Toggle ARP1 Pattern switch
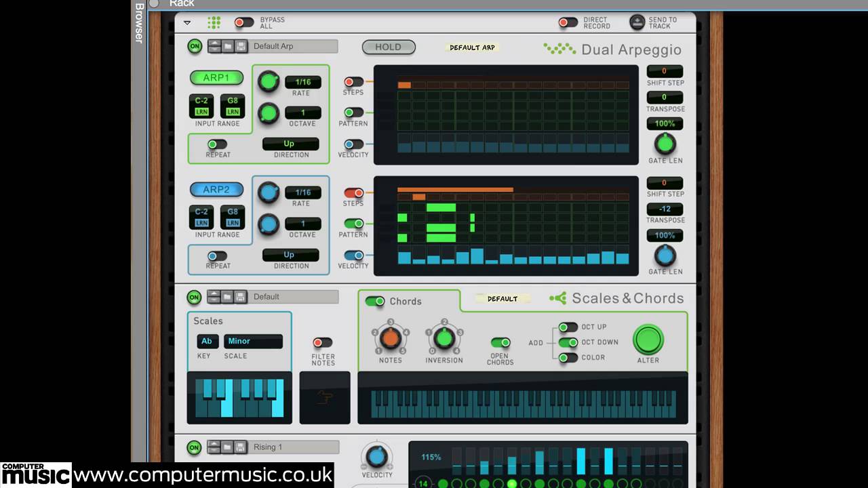868x488 pixels. pos(353,113)
